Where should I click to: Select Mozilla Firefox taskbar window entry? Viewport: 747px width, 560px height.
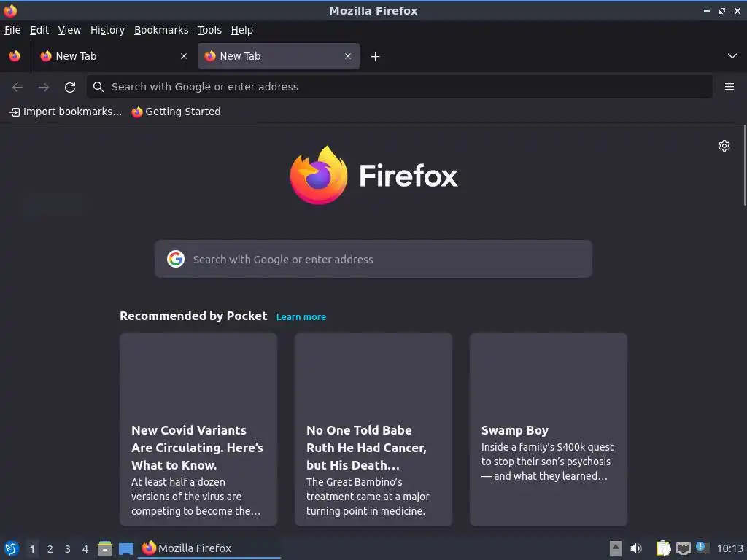(x=209, y=548)
